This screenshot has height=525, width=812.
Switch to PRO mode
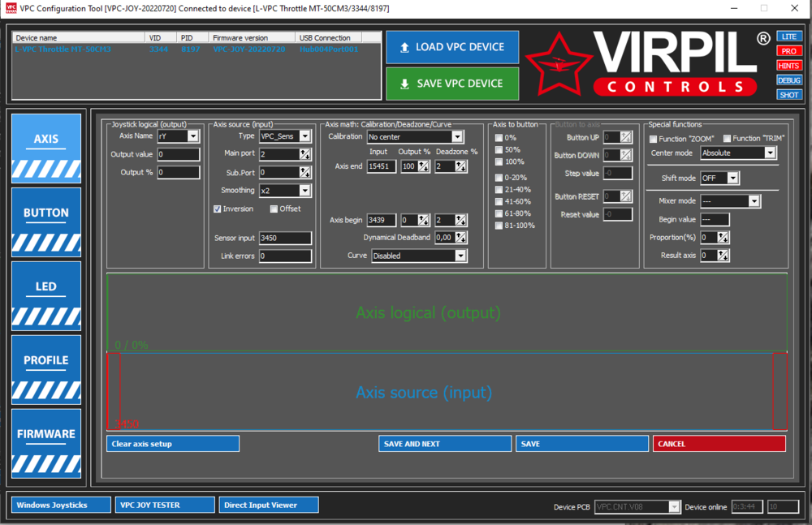tap(789, 51)
